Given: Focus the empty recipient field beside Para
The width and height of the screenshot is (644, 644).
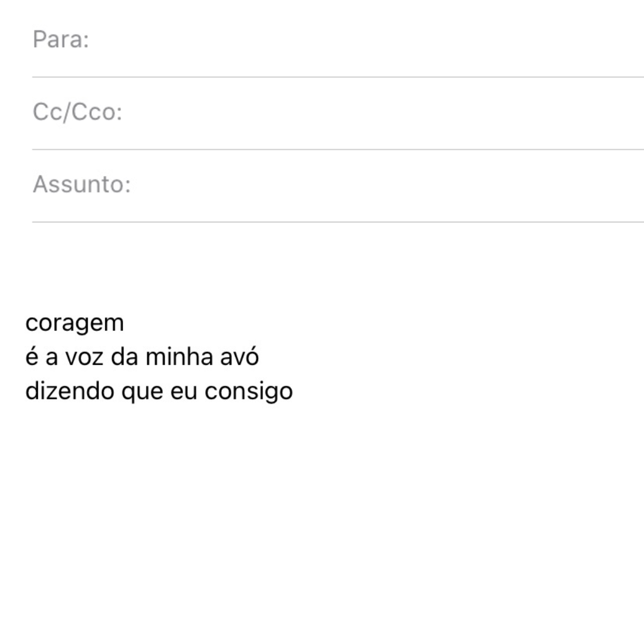Looking at the screenshot, I should (358, 40).
